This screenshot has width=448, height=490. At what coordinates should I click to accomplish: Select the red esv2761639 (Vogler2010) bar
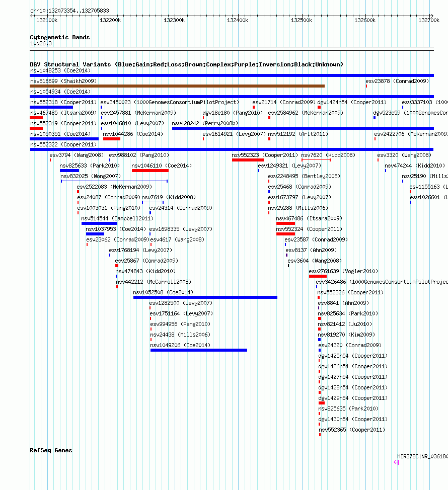318,276
